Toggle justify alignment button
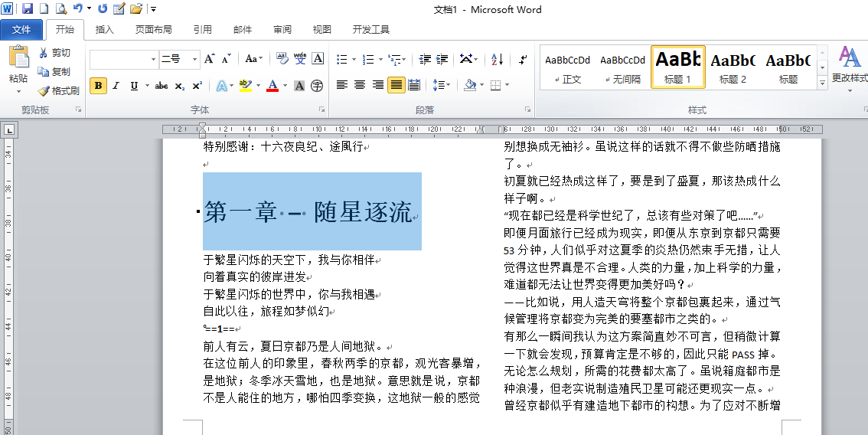The width and height of the screenshot is (868, 435). coord(396,85)
